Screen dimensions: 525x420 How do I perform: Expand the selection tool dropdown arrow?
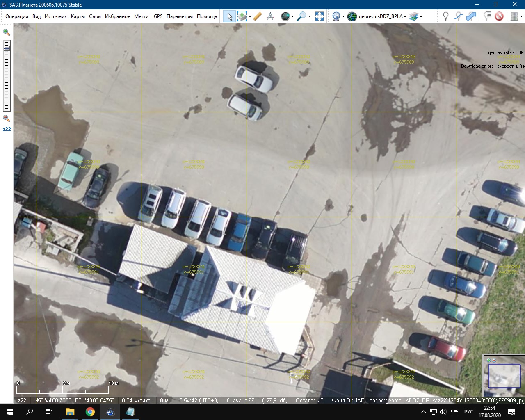[x=250, y=17]
